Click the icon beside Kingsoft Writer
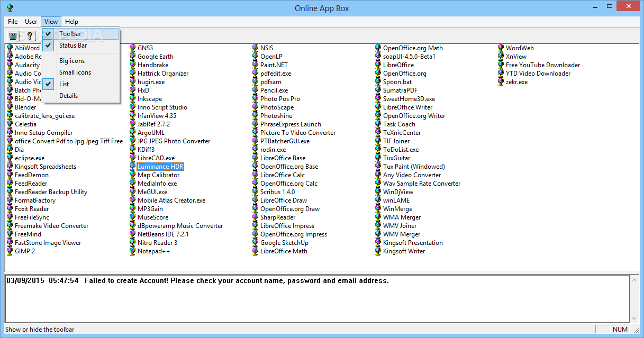The image size is (644, 338). pyautogui.click(x=378, y=251)
